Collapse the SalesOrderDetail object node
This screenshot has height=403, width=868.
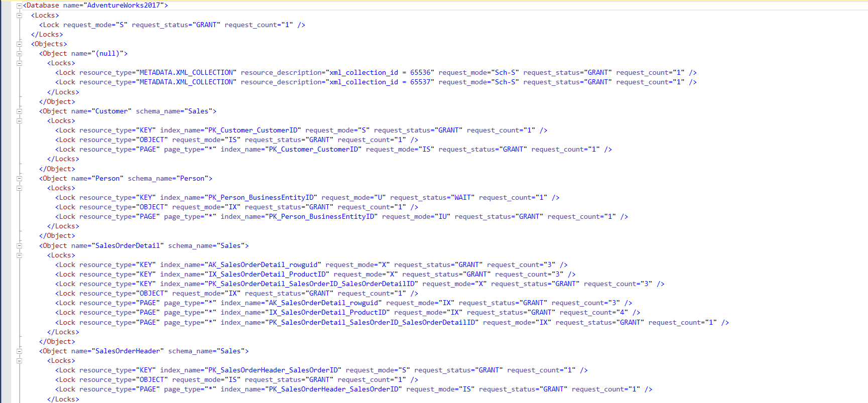19,246
